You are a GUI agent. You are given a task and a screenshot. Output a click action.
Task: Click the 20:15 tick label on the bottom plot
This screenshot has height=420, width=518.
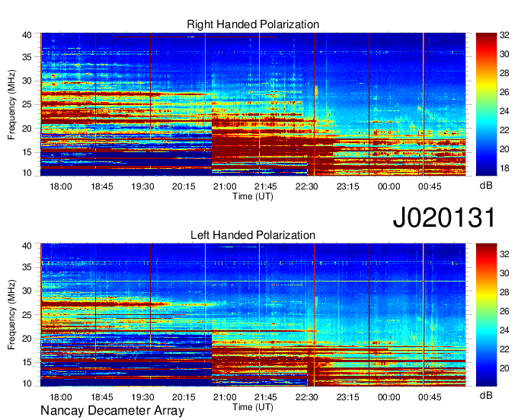[184, 397]
